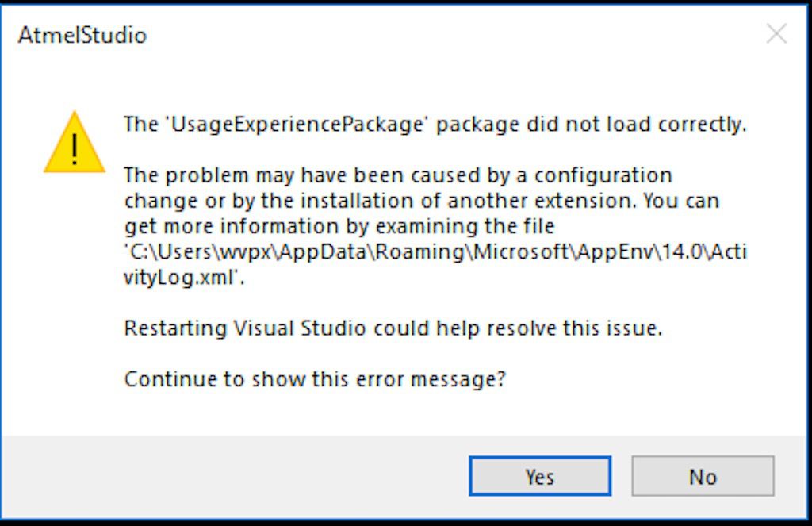The width and height of the screenshot is (812, 526).
Task: Click the Yes button
Action: [x=540, y=476]
